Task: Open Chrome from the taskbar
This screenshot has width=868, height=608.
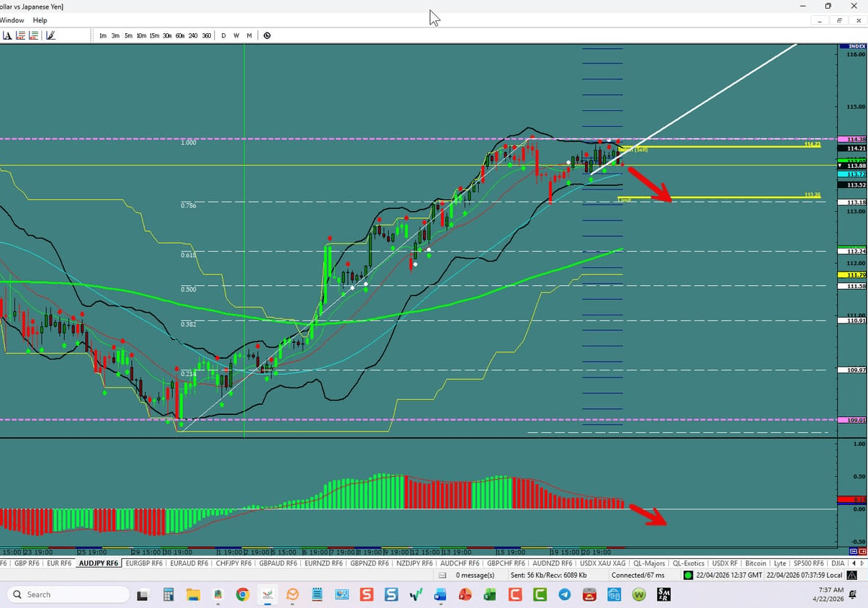Action: click(243, 594)
